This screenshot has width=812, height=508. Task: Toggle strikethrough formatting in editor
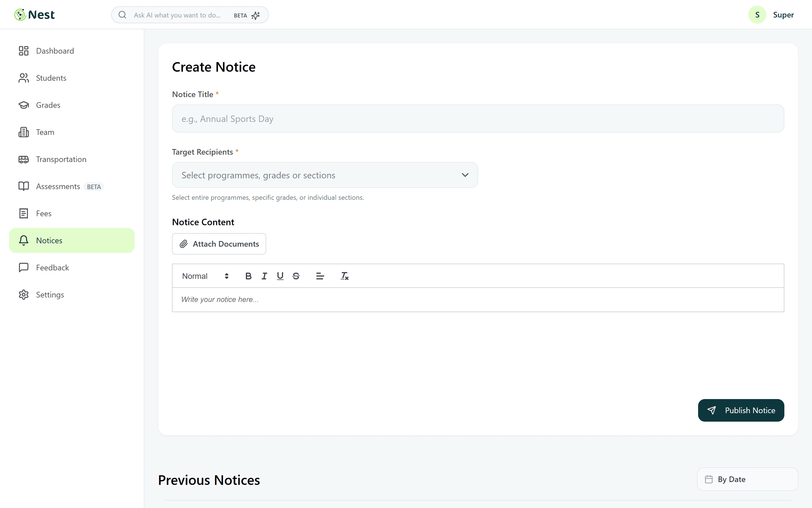pyautogui.click(x=296, y=276)
